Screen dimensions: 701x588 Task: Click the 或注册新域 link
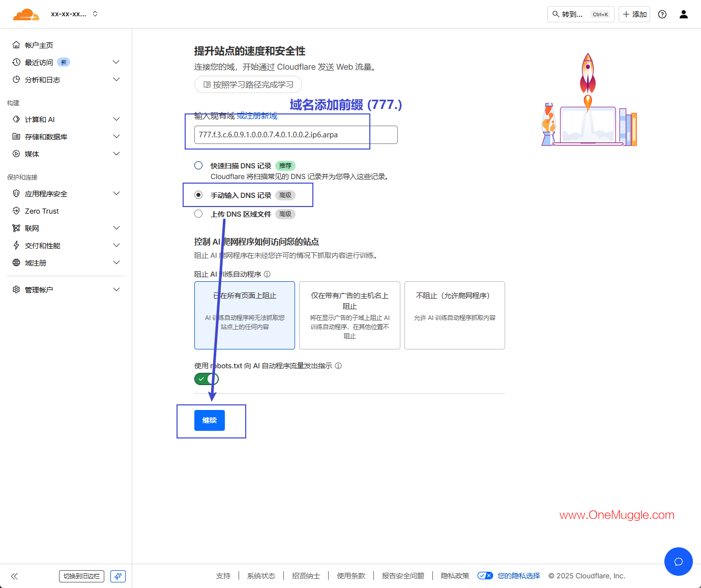coord(257,116)
